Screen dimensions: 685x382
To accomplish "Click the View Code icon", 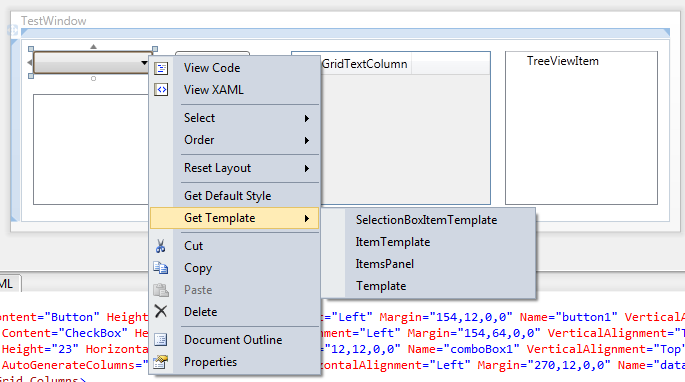I will click(161, 68).
